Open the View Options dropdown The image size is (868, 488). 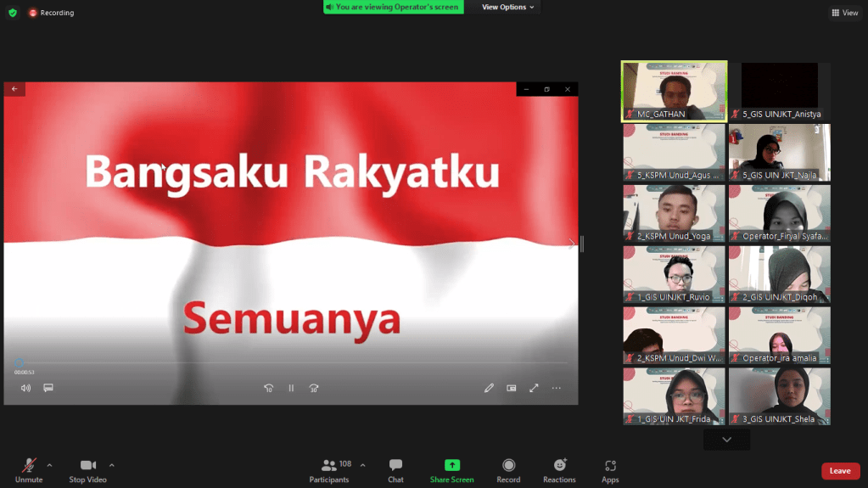coord(508,7)
